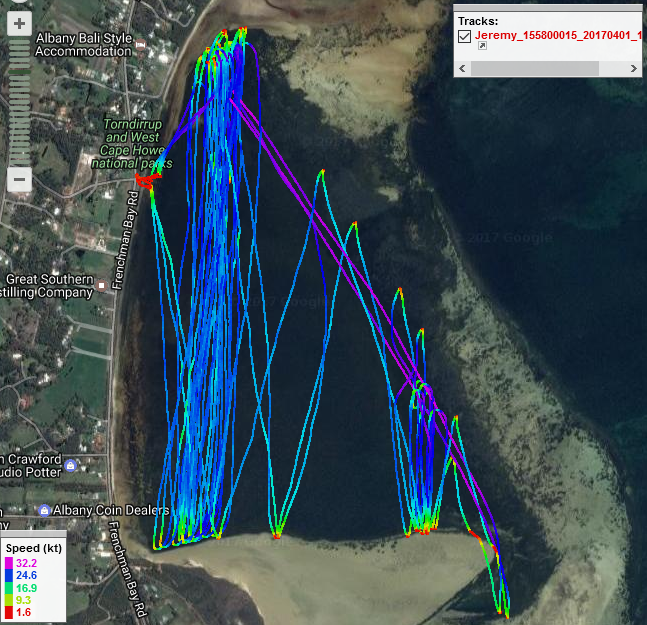647x625 pixels.
Task: Click the zoom in plus button
Action: pyautogui.click(x=19, y=24)
